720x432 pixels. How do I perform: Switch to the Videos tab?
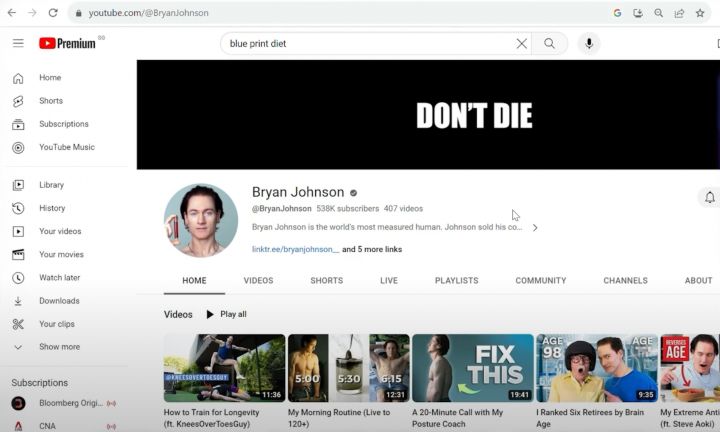(x=258, y=281)
